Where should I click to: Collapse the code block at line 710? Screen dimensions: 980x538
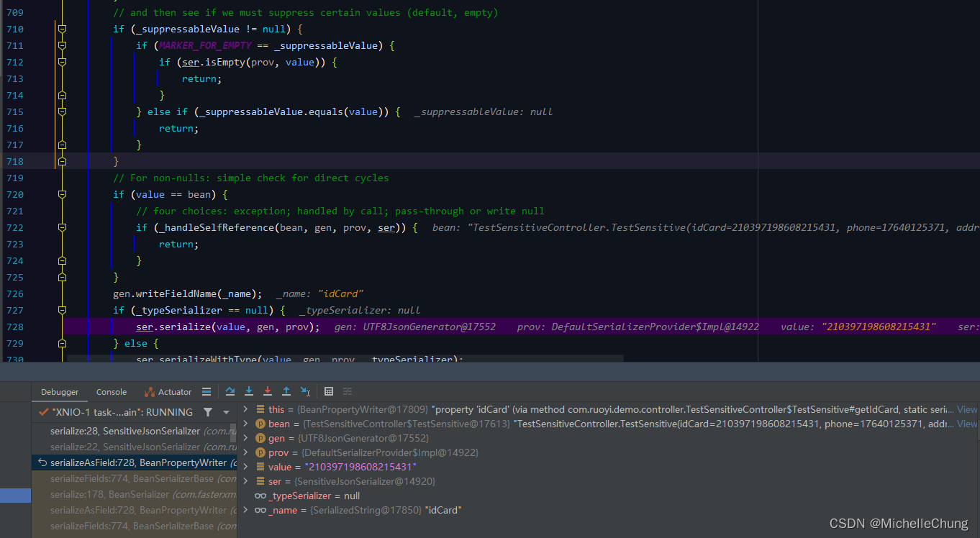(62, 29)
